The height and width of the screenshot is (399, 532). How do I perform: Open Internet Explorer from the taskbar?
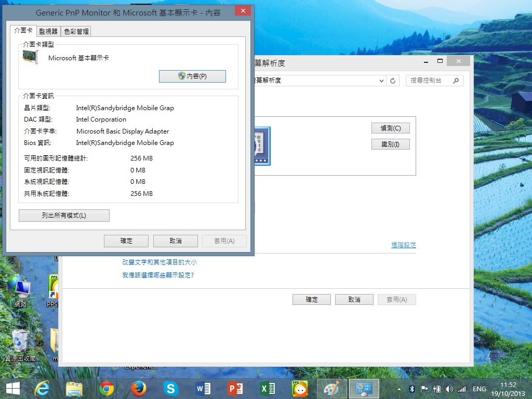point(42,389)
